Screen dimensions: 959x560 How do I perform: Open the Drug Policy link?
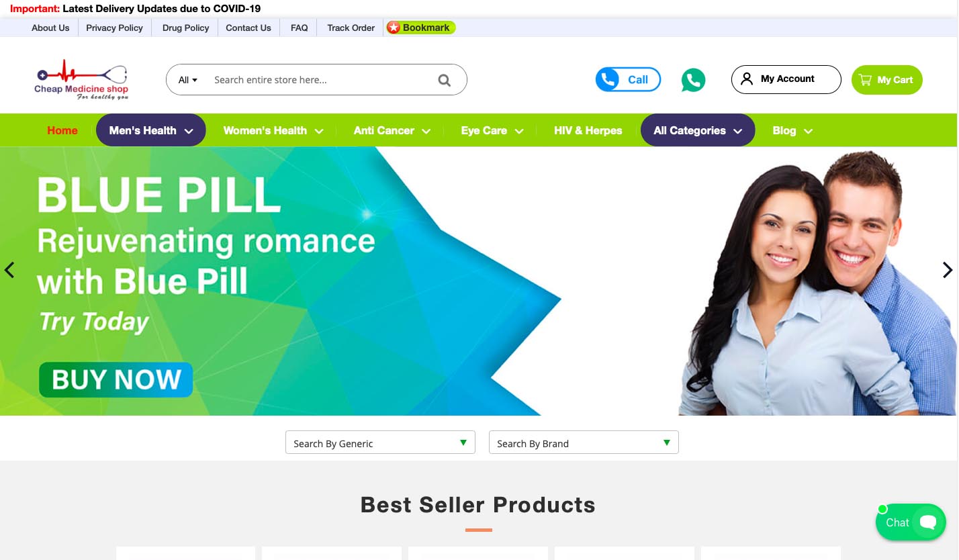185,28
